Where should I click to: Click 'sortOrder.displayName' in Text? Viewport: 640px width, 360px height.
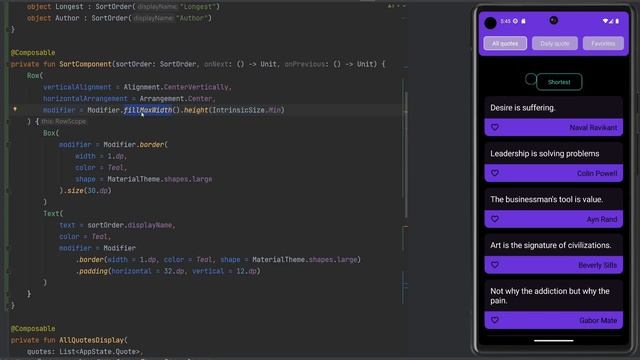point(129,225)
